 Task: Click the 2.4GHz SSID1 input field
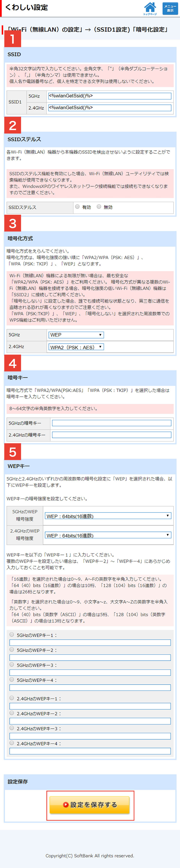point(109,108)
